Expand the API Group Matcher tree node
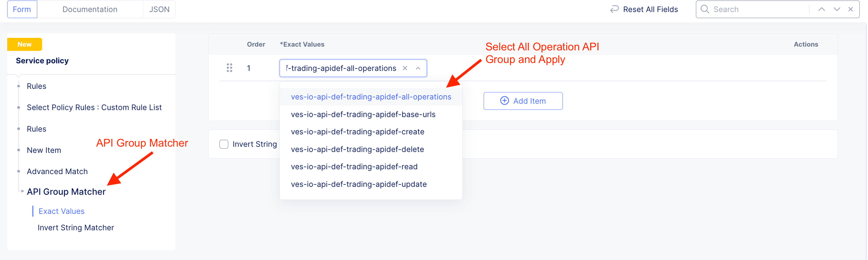The image size is (868, 260). click(22, 191)
